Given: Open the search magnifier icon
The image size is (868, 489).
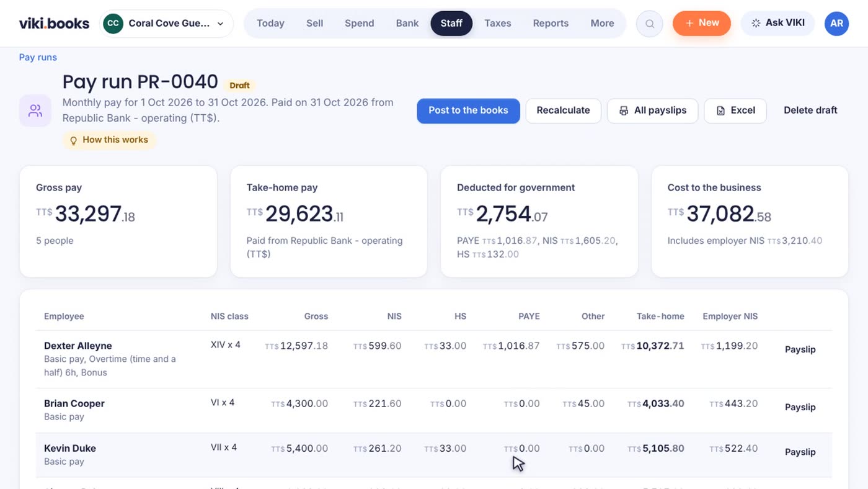Looking at the screenshot, I should 650,24.
